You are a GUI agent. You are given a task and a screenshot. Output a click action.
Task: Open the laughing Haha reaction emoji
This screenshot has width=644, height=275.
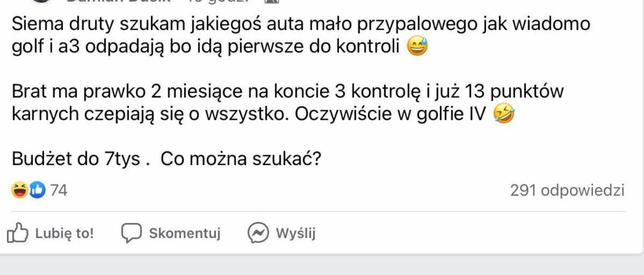click(x=19, y=190)
